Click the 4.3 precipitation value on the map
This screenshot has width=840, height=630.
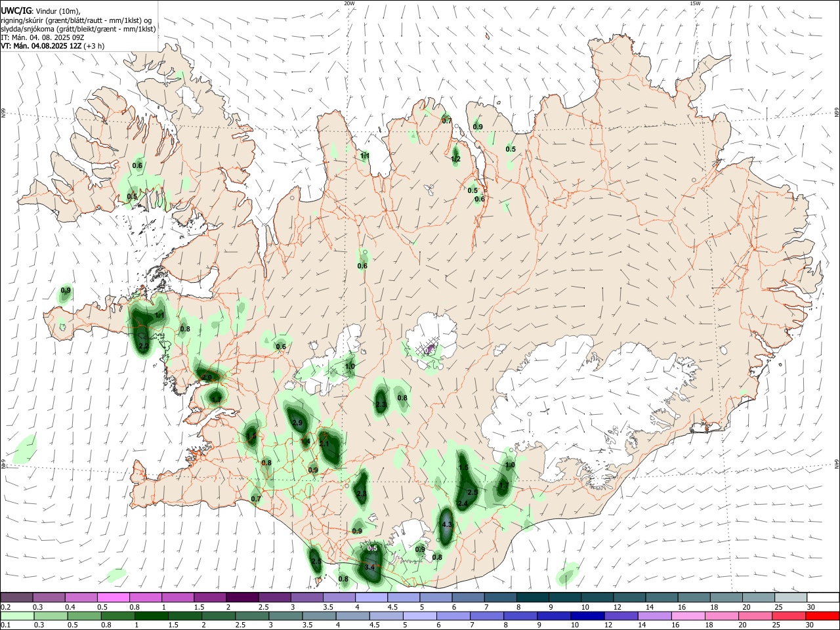[448, 525]
